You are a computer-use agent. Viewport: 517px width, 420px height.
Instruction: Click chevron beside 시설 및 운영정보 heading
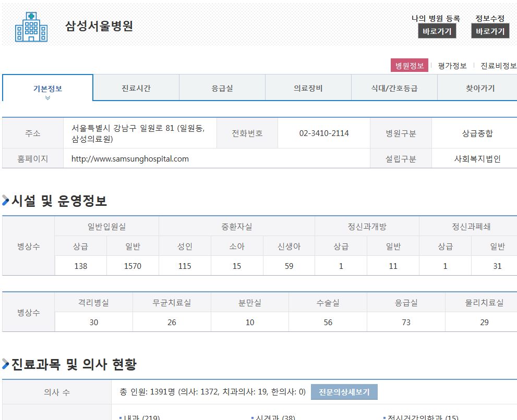pyautogui.click(x=6, y=200)
